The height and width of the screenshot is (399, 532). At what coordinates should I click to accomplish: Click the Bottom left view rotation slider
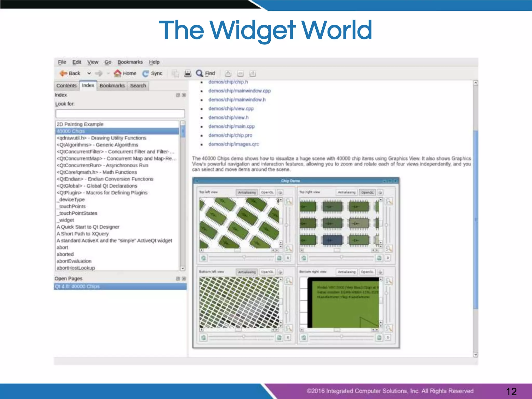tap(242, 337)
